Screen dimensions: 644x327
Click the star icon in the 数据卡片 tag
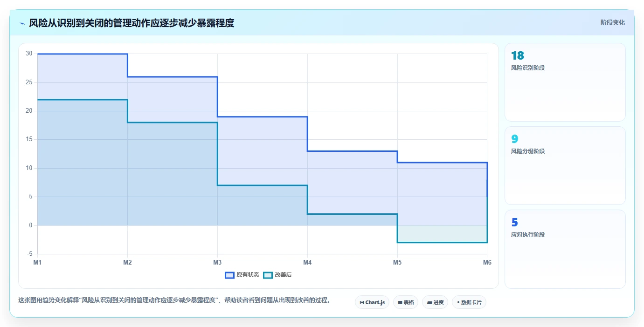point(458,303)
